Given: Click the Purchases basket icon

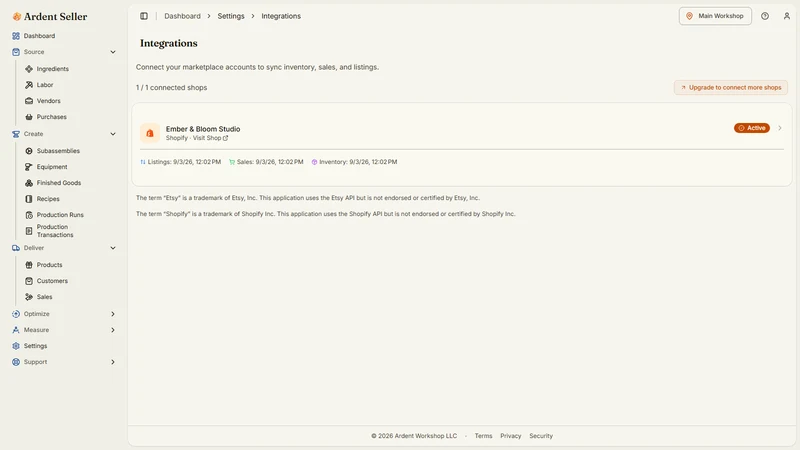Looking at the screenshot, I should point(29,117).
